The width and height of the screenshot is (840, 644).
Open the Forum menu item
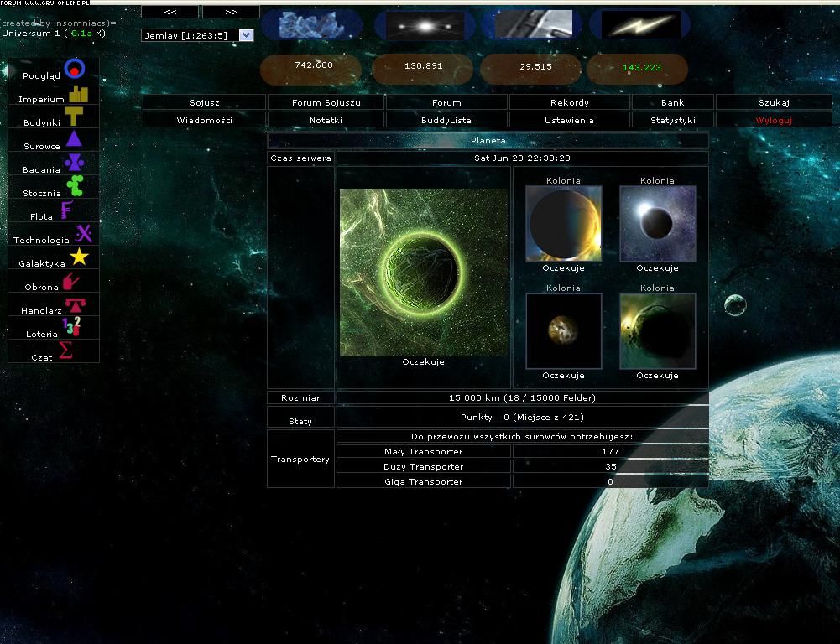(x=446, y=102)
